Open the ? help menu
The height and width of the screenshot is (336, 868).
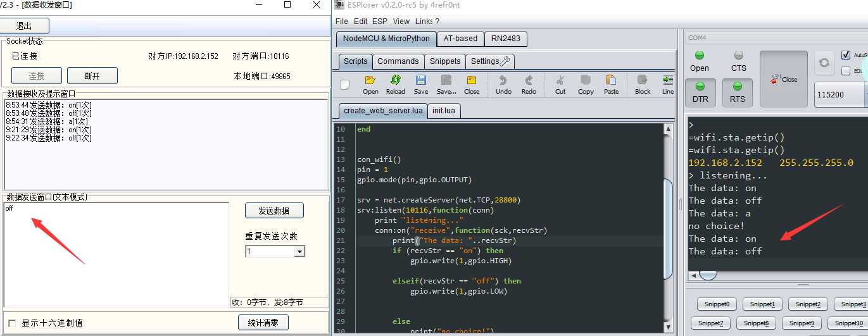click(x=437, y=22)
